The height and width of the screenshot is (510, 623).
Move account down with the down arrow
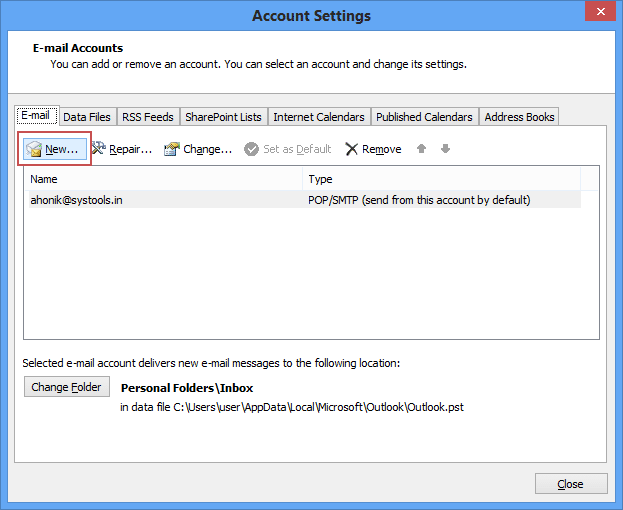coord(445,149)
